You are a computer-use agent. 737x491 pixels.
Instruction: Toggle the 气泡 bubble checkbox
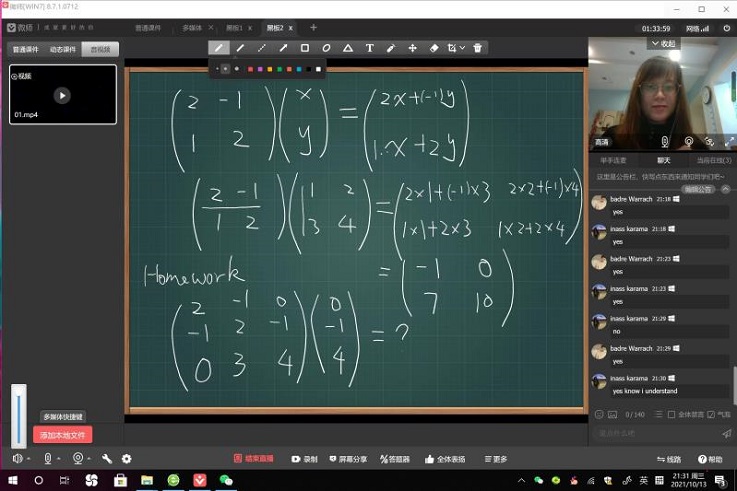click(x=711, y=414)
